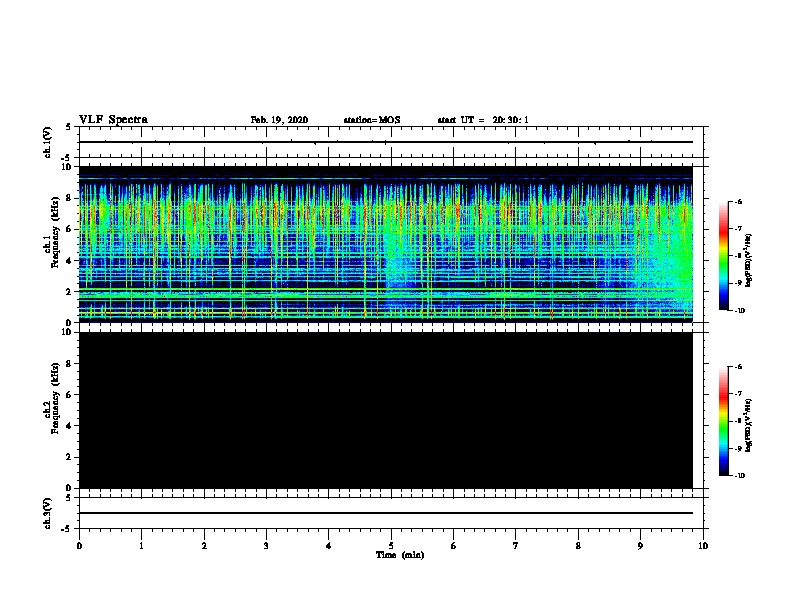Click the "ch.3(V)" waveform axis label
792x612 pixels.
coord(47,513)
